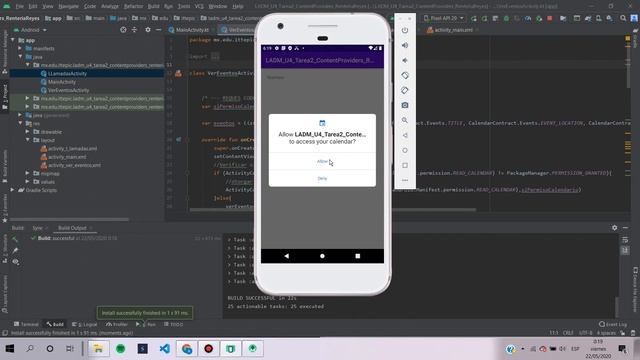Collapse the res folder
The width and height of the screenshot is (640, 360).
click(x=20, y=123)
